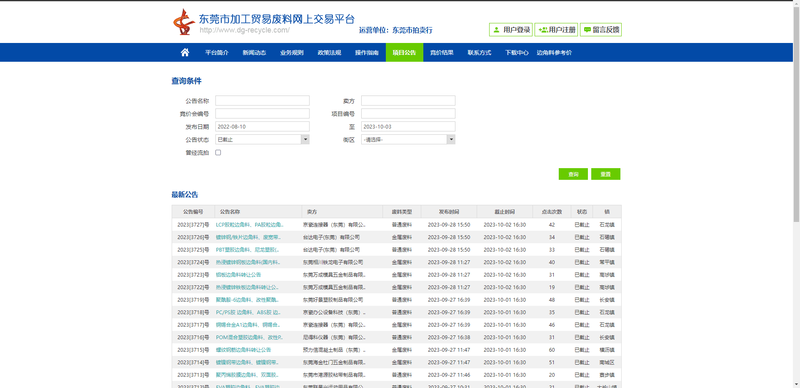
Task: Click the 状态 column header
Action: 582,212
